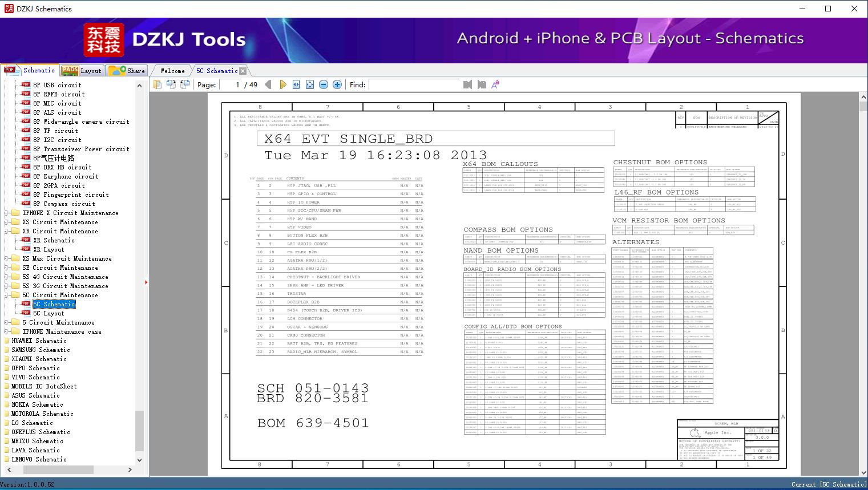868x490 pixels.
Task: Click tree panel horizontal scrollbar thumb
Action: tap(58, 469)
